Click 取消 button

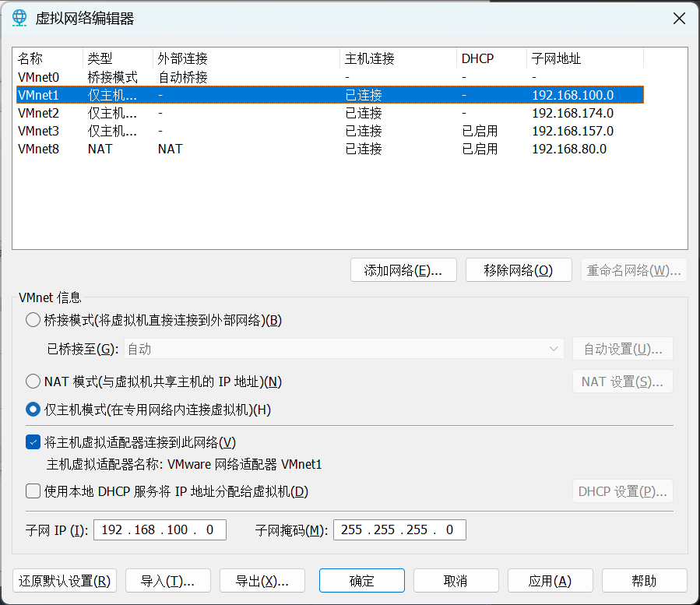pos(456,580)
